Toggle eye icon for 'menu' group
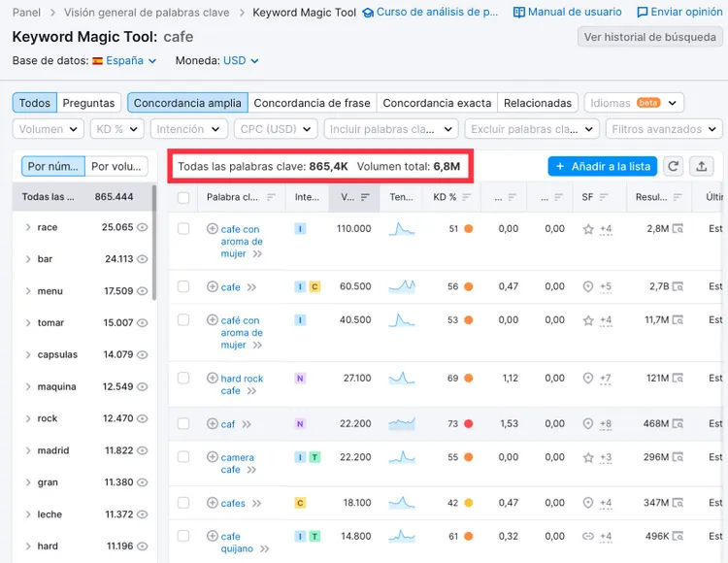Image resolution: width=728 pixels, height=563 pixels. click(143, 291)
